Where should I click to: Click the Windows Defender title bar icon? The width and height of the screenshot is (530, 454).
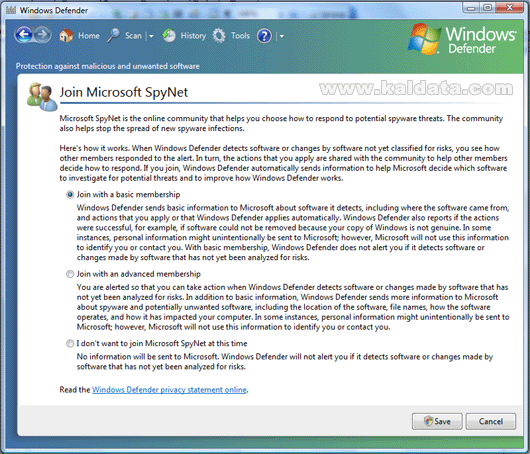click(x=11, y=10)
